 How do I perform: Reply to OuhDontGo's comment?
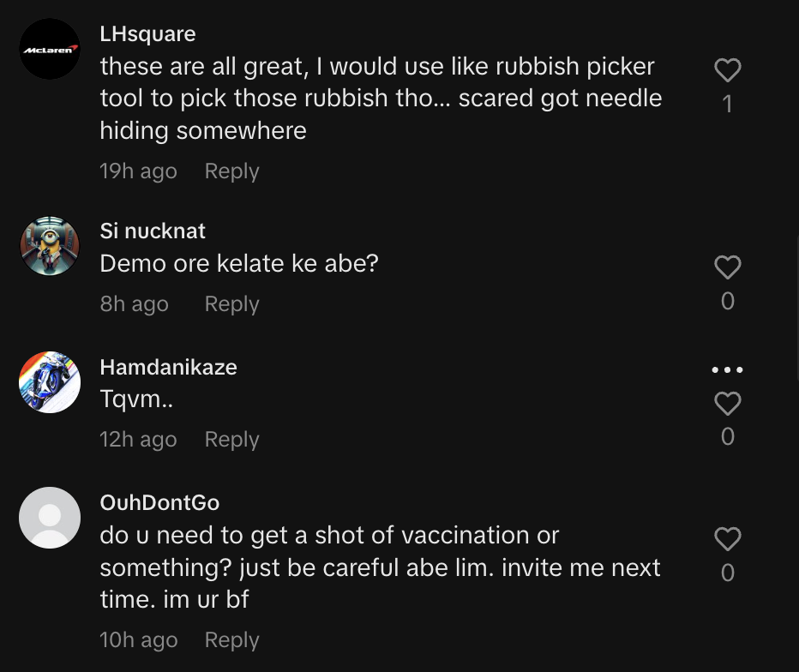point(231,640)
